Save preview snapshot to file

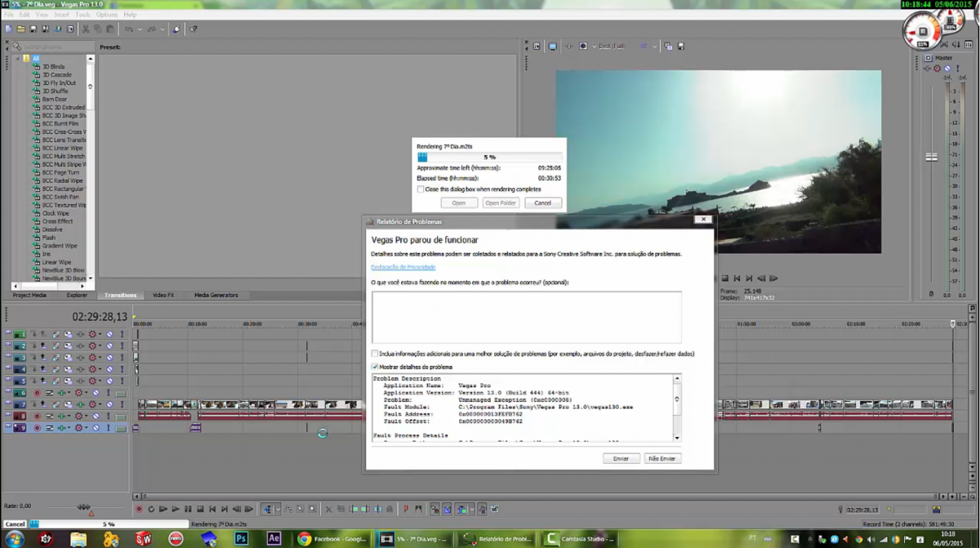[680, 47]
